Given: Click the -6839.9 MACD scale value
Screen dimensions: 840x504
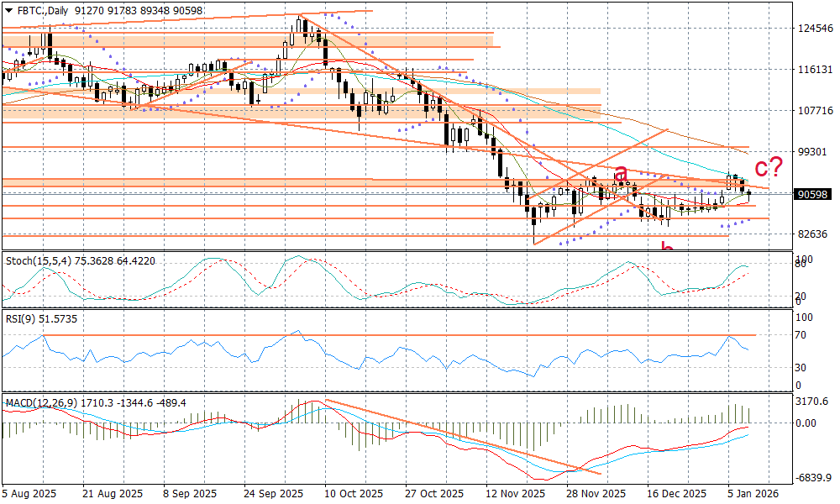Looking at the screenshot, I should pos(813,477).
